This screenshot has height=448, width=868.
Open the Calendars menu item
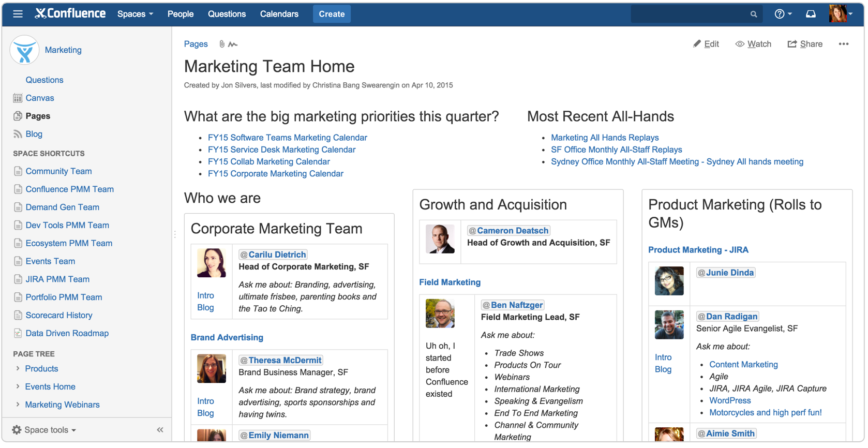tap(279, 14)
